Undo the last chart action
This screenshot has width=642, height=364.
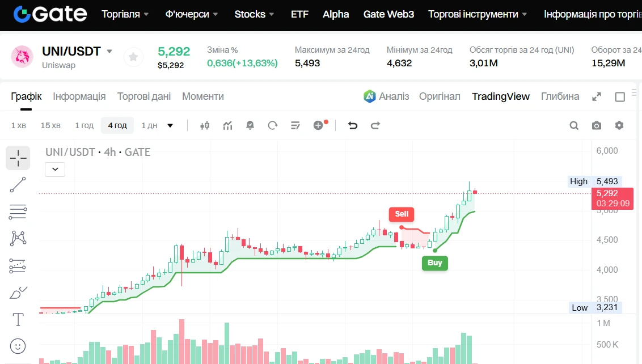(353, 125)
